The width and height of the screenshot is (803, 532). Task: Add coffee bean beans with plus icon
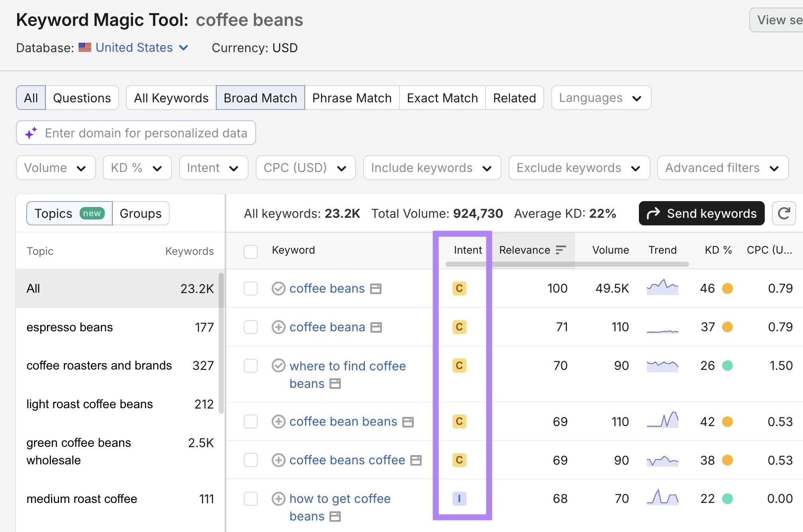pyautogui.click(x=278, y=422)
